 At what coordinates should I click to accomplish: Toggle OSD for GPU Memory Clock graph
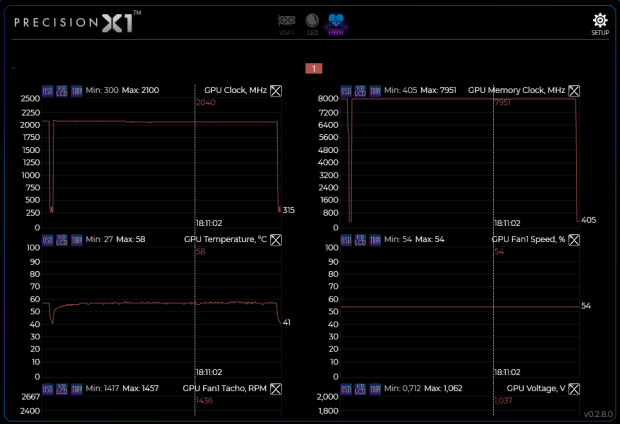pos(346,91)
